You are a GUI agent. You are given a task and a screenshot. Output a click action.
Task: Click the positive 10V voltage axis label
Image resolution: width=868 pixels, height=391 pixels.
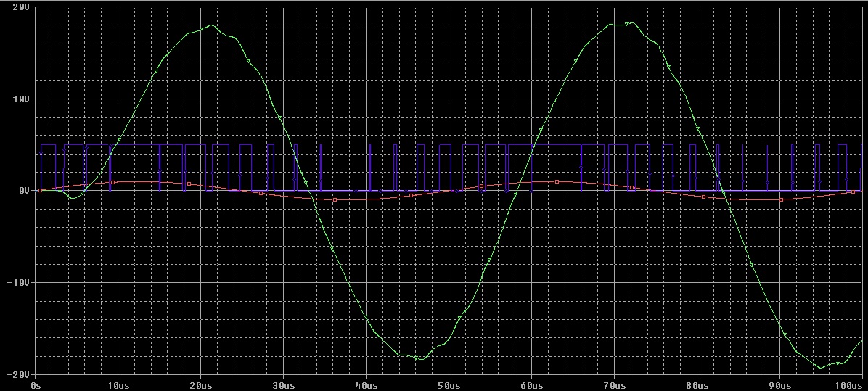point(20,99)
